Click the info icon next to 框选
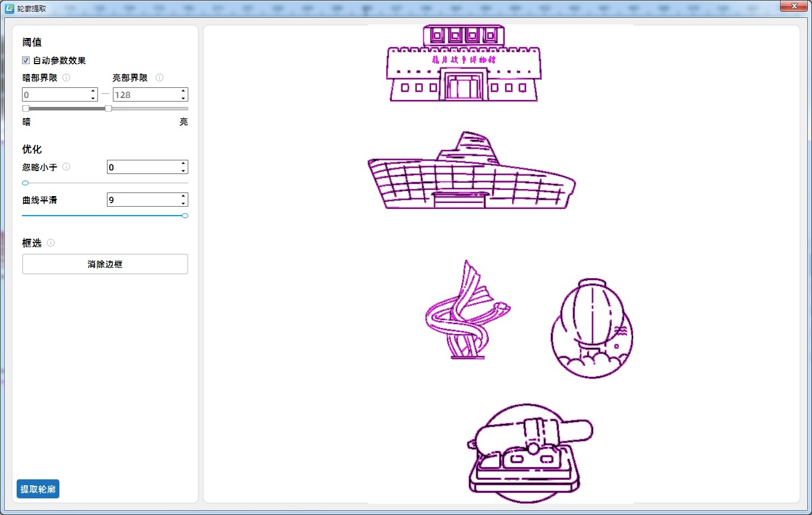812x515 pixels. (51, 242)
